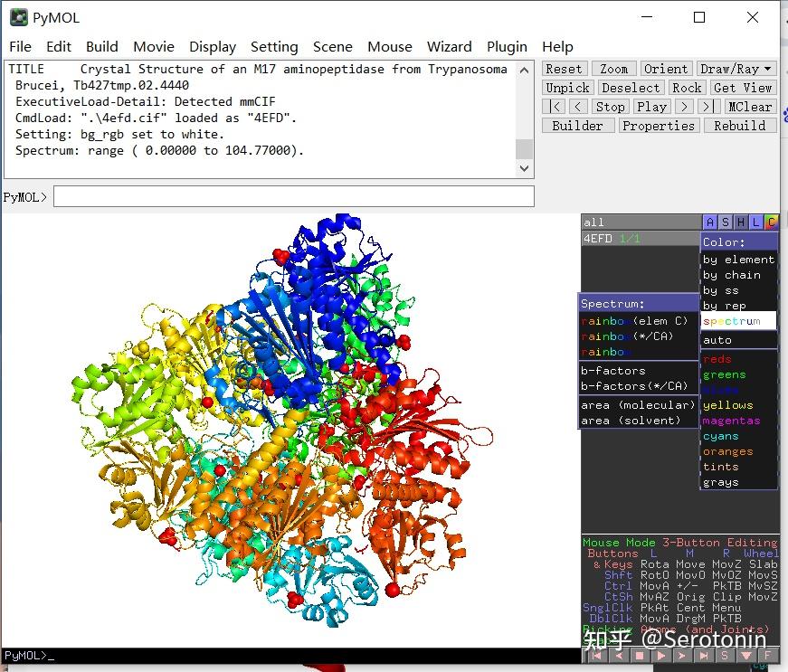The width and height of the screenshot is (788, 672).
Task: Click the Builder button
Action: pos(577,126)
